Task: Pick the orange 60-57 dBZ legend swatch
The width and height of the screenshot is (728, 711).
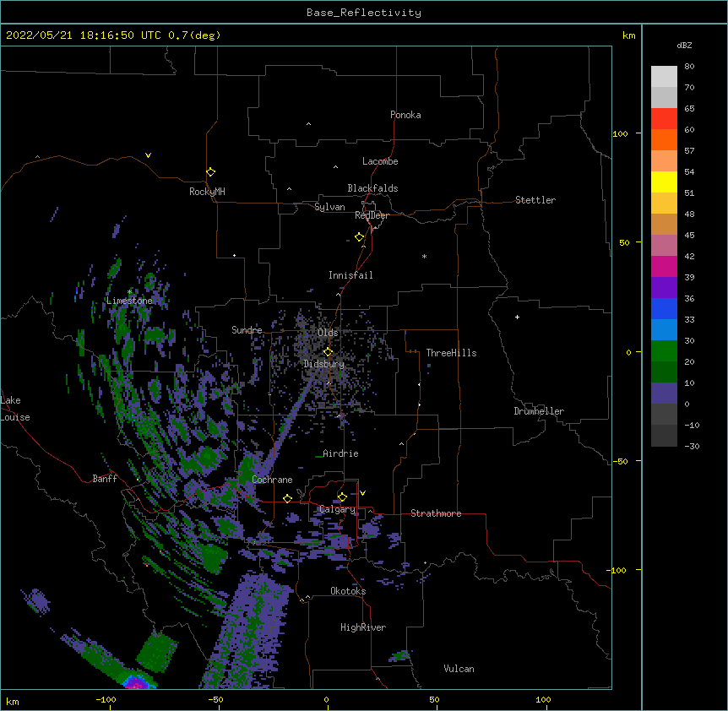Action: [x=664, y=139]
